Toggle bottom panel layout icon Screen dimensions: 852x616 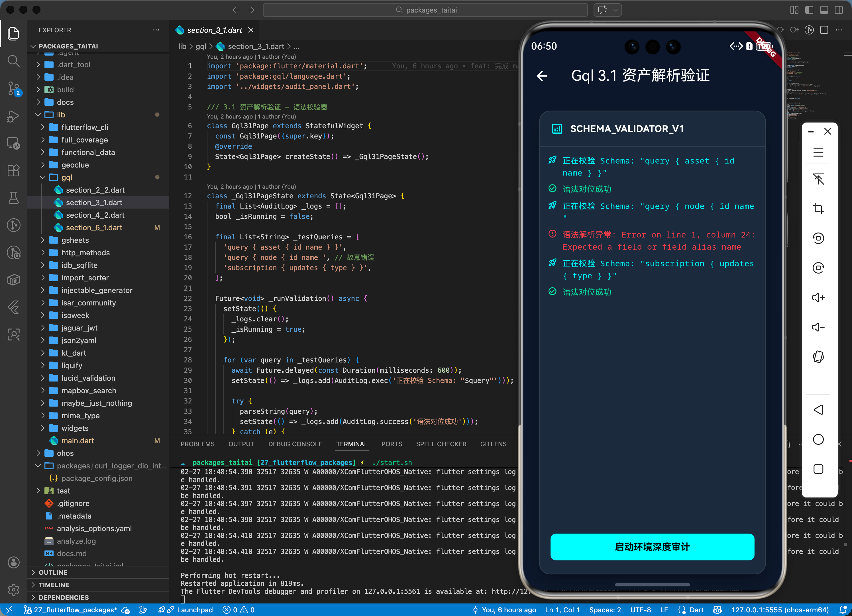pos(824,10)
